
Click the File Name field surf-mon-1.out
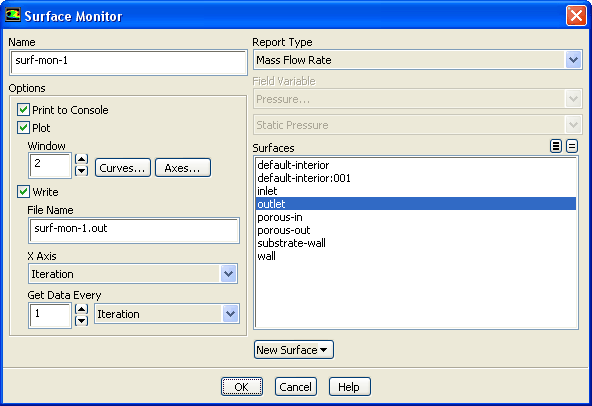(x=134, y=230)
